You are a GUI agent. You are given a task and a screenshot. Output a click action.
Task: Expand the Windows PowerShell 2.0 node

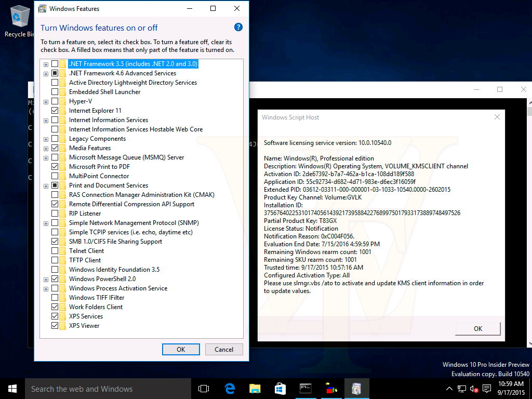(x=46, y=280)
